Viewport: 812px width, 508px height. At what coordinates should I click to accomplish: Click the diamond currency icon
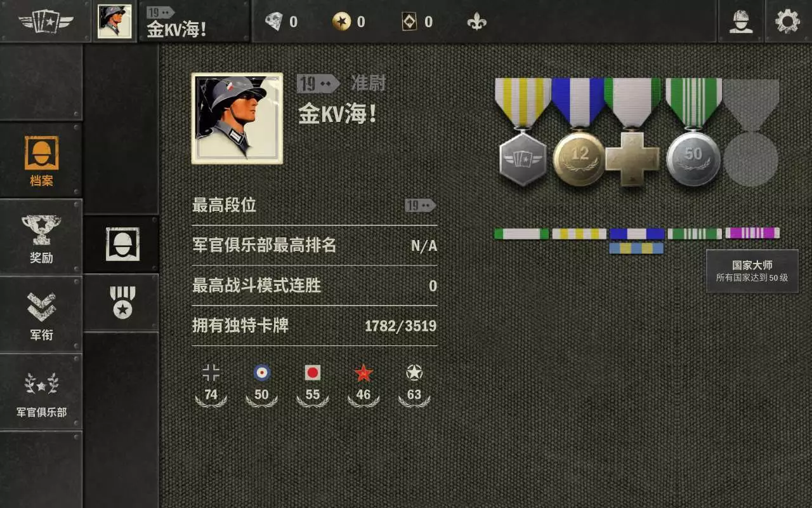[x=274, y=22]
